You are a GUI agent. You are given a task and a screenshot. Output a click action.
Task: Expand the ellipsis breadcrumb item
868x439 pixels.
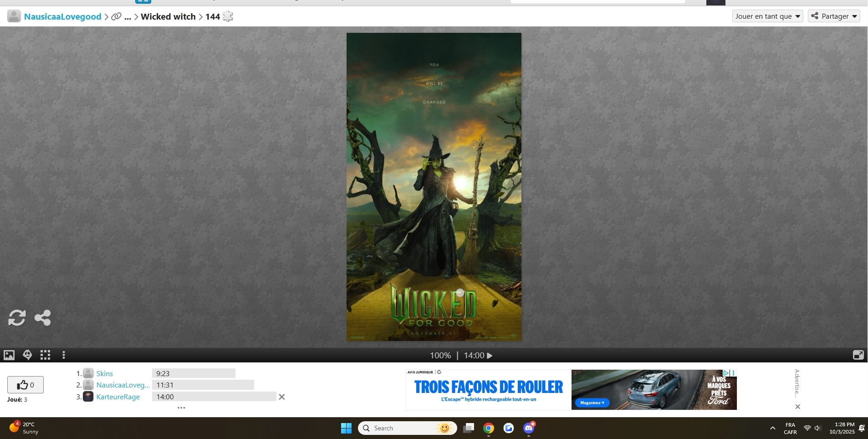(128, 17)
